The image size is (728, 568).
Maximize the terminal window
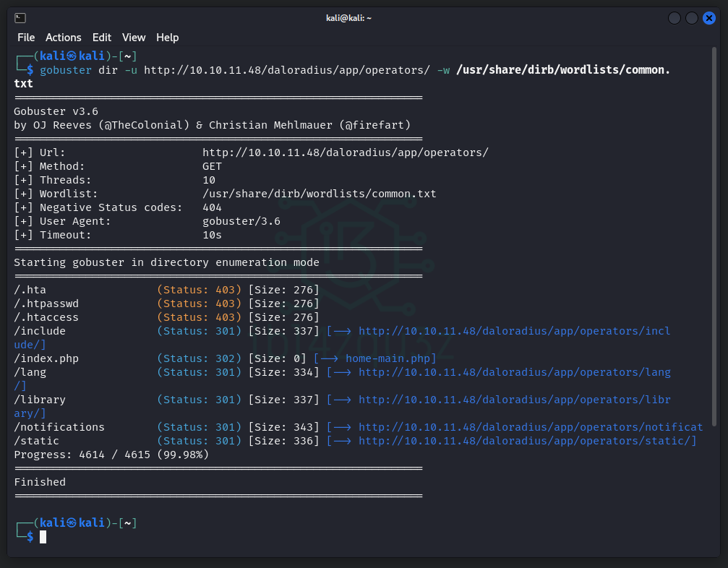pos(692,18)
